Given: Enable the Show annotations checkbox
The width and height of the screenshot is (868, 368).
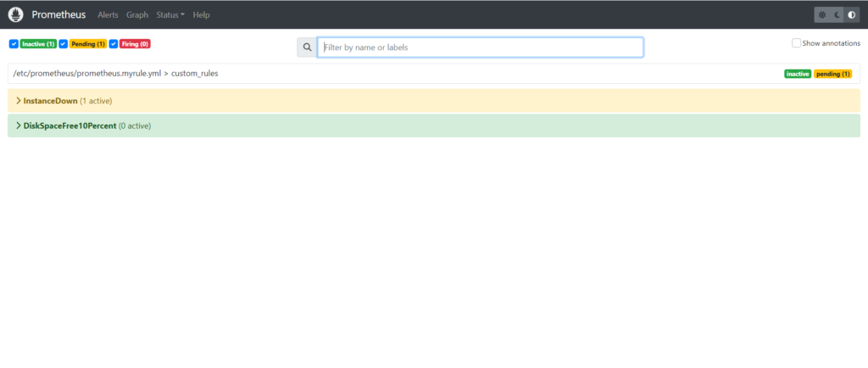Looking at the screenshot, I should point(796,43).
